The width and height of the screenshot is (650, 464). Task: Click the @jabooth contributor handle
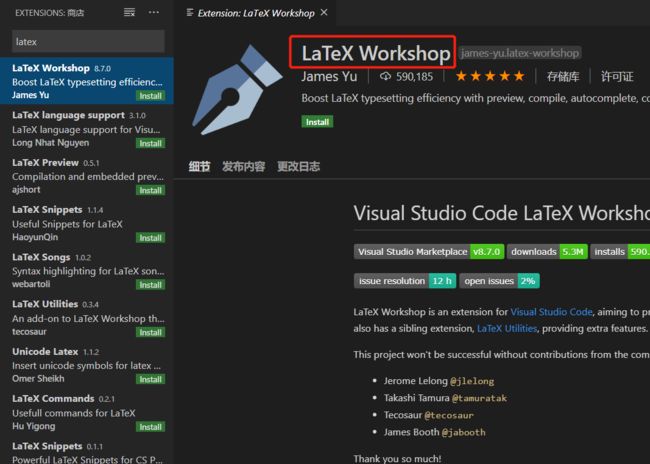(463, 432)
